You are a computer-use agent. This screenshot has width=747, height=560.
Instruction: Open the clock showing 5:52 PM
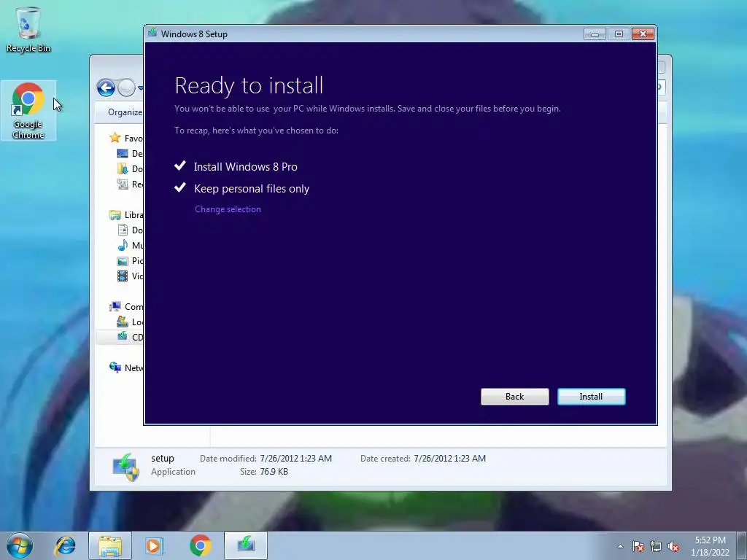(x=710, y=546)
